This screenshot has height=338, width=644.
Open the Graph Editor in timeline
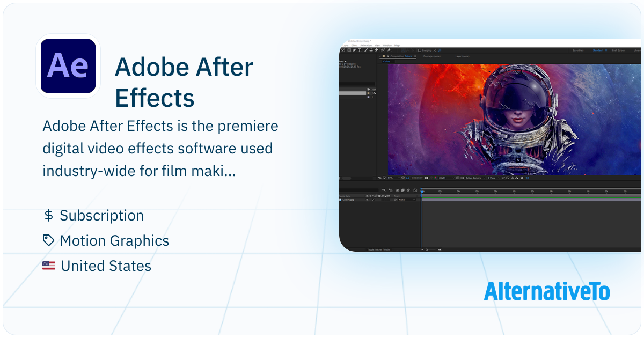click(x=415, y=190)
